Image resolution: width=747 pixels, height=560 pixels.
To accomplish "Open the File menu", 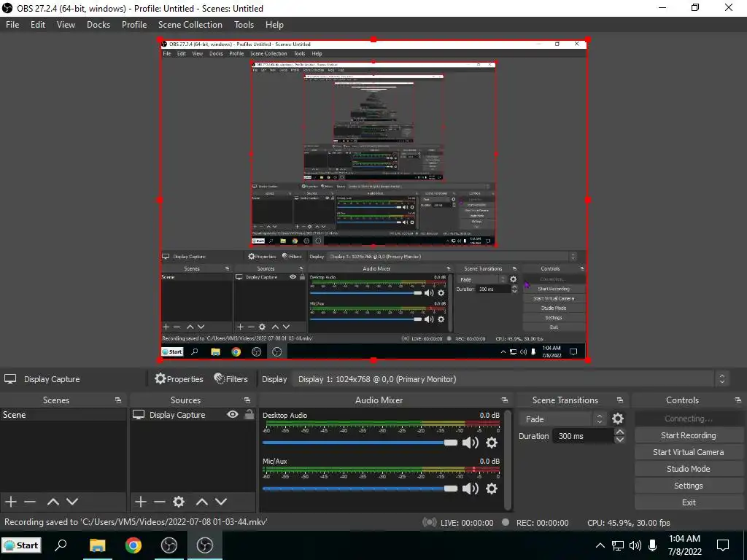I will click(x=12, y=25).
